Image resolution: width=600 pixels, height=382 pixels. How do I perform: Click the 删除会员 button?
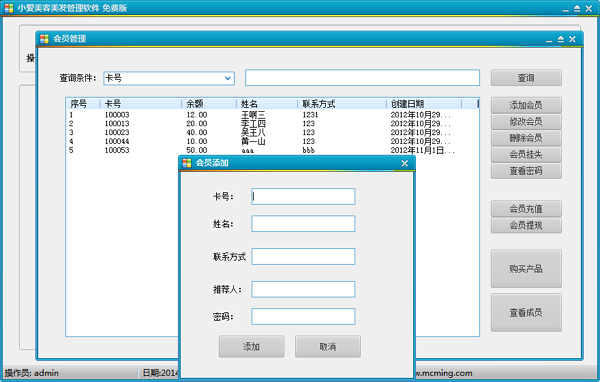(x=526, y=138)
